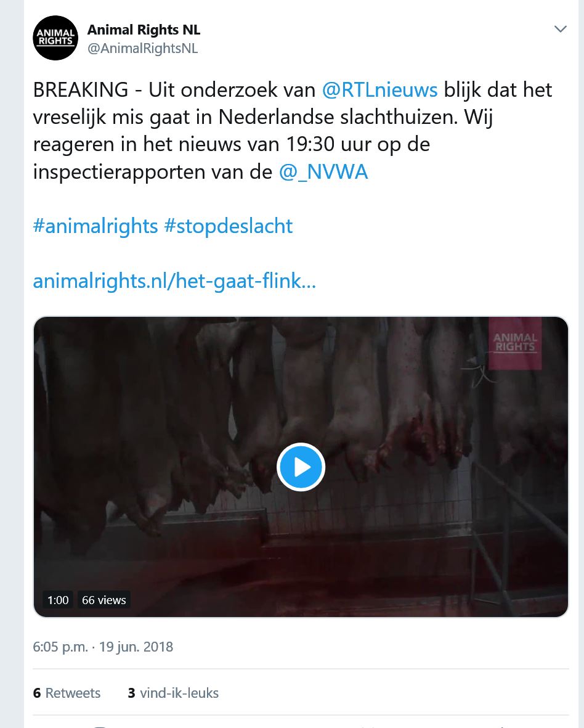The height and width of the screenshot is (728, 584).
Task: View the 6 Retweets list
Action: (x=67, y=693)
